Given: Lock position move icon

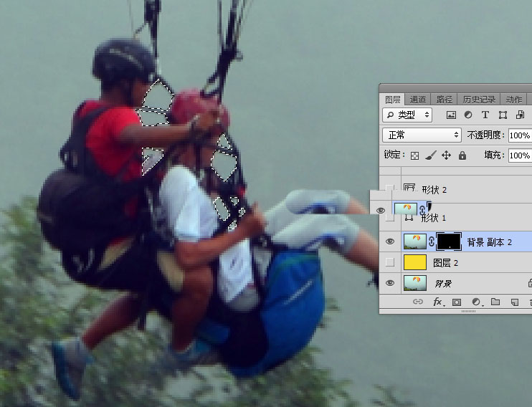Looking at the screenshot, I should pyautogui.click(x=446, y=155).
